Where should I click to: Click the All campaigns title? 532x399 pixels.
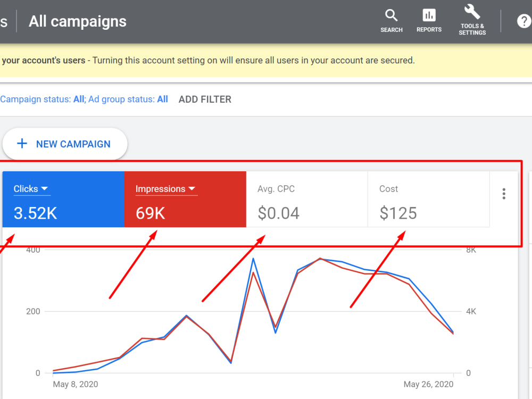click(x=77, y=21)
